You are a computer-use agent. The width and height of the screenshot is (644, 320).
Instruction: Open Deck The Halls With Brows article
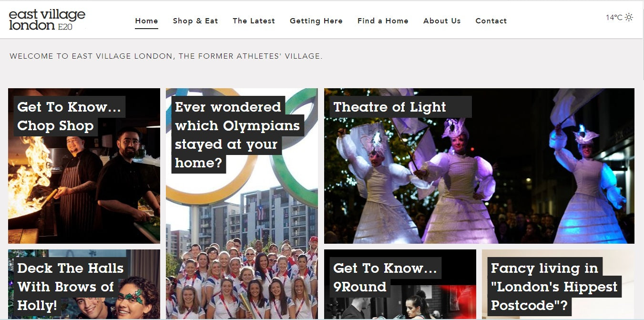[x=84, y=284]
